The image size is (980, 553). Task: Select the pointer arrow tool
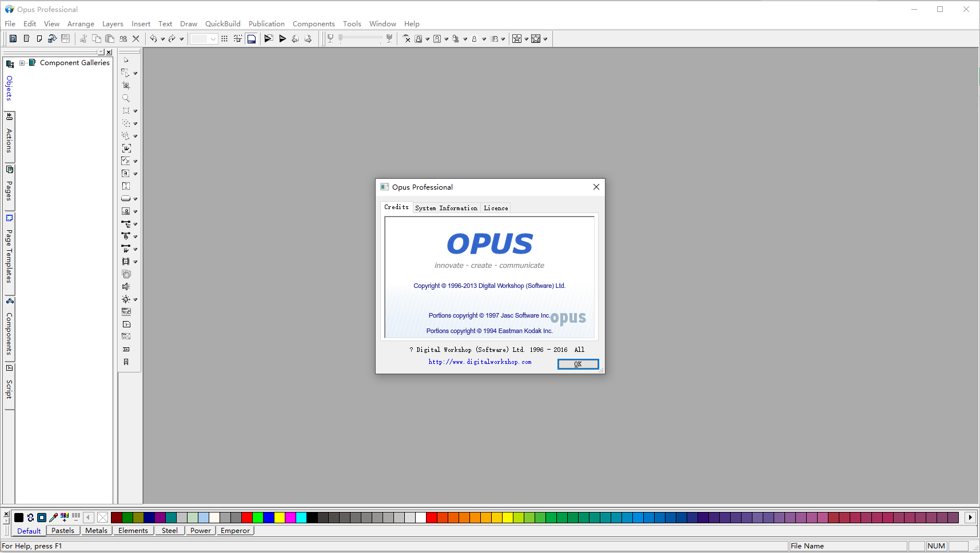pyautogui.click(x=126, y=60)
